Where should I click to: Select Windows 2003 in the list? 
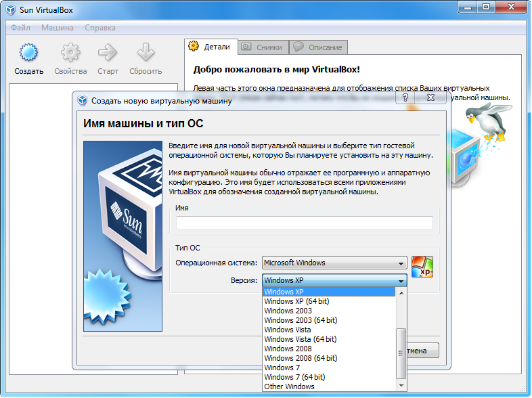(329, 311)
